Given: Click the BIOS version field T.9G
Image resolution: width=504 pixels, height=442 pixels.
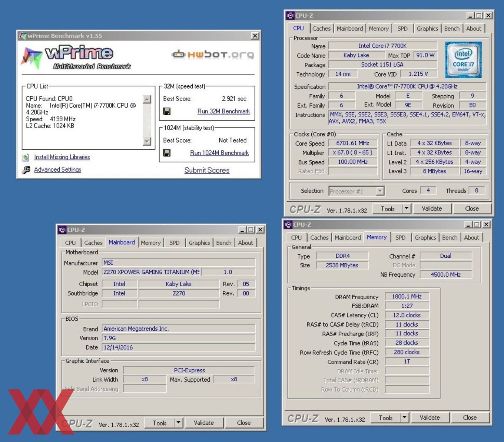Looking at the screenshot, I should tap(179, 338).
